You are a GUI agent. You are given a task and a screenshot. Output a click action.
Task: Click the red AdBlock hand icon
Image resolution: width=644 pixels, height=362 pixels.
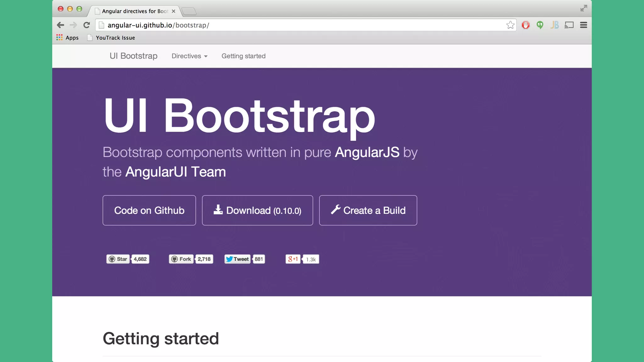point(525,25)
